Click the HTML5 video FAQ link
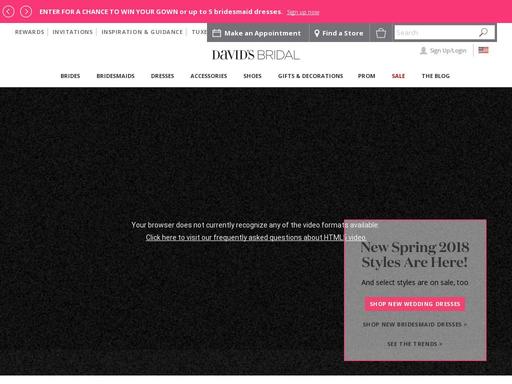This screenshot has height=384, width=512. [256, 237]
